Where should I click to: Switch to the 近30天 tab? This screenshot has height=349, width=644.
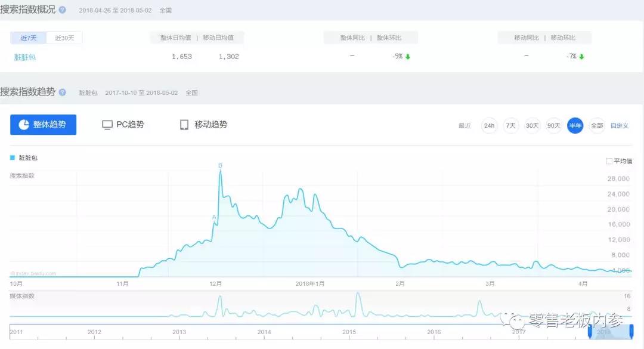pos(64,38)
